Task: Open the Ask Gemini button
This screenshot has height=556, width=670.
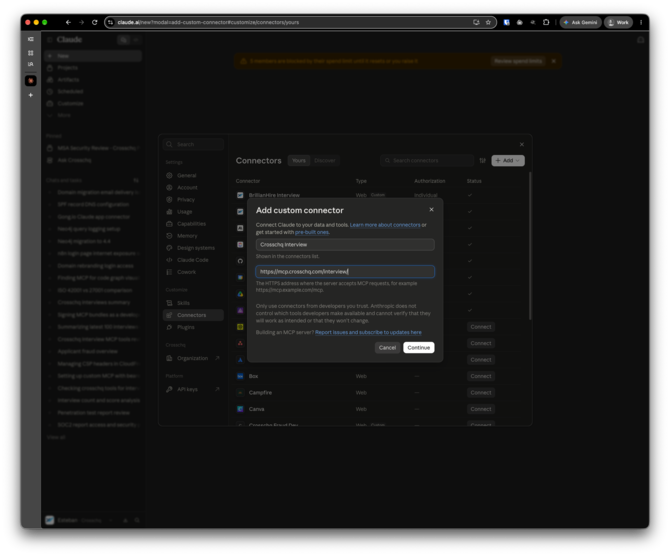Action: click(x=580, y=22)
